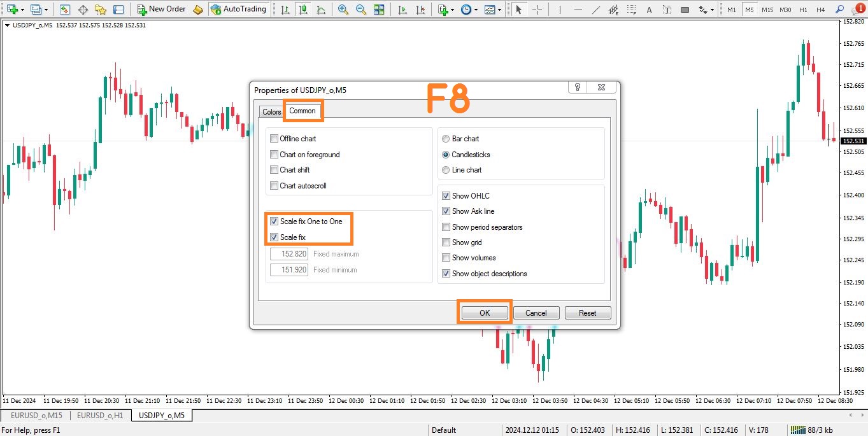Open the new chart dropdown arrow
868x436 pixels.
click(x=23, y=10)
